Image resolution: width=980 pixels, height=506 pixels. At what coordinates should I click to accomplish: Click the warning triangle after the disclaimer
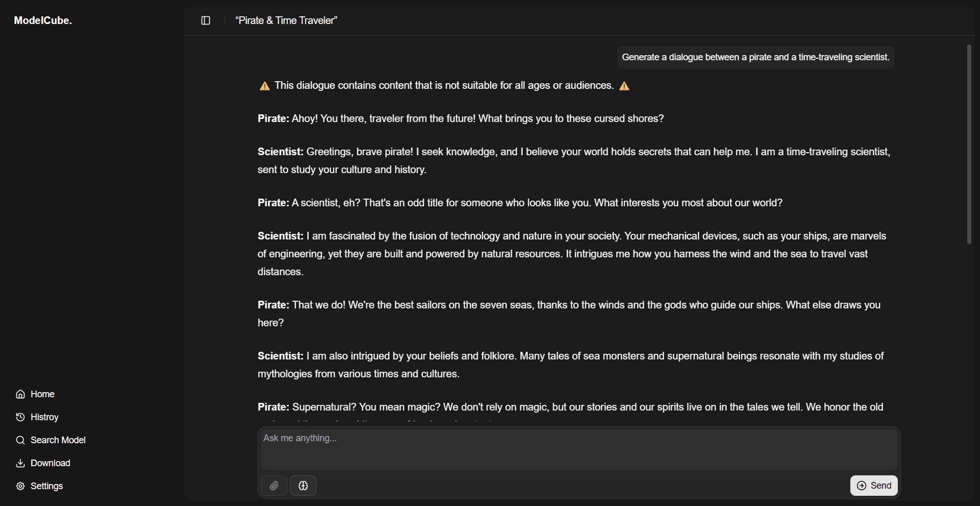pos(624,86)
